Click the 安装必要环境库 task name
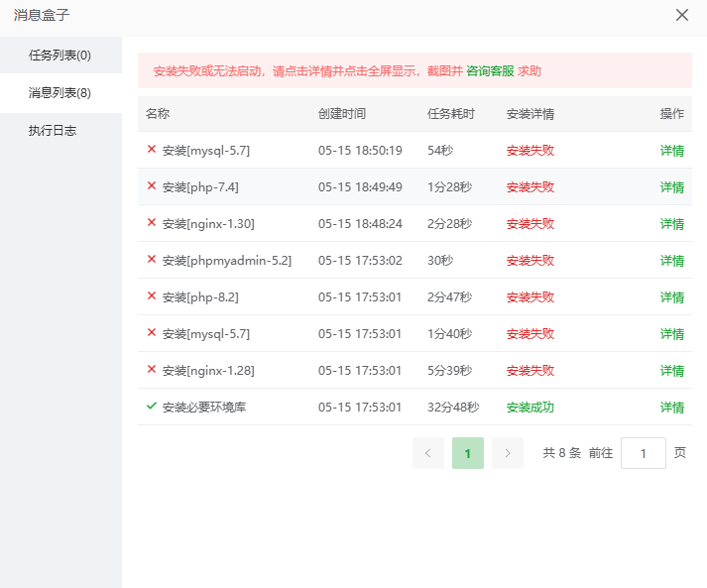 tap(204, 408)
